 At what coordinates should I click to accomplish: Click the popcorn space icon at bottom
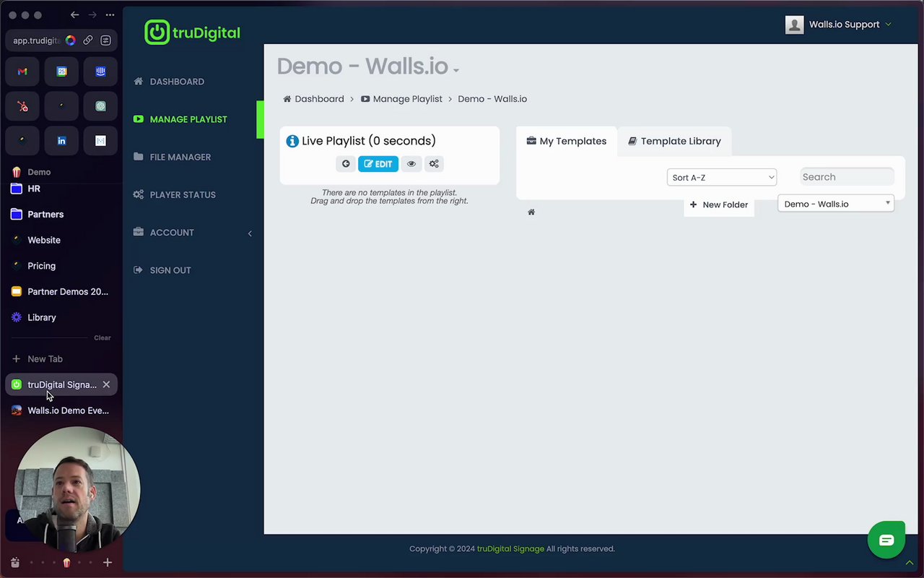click(66, 563)
